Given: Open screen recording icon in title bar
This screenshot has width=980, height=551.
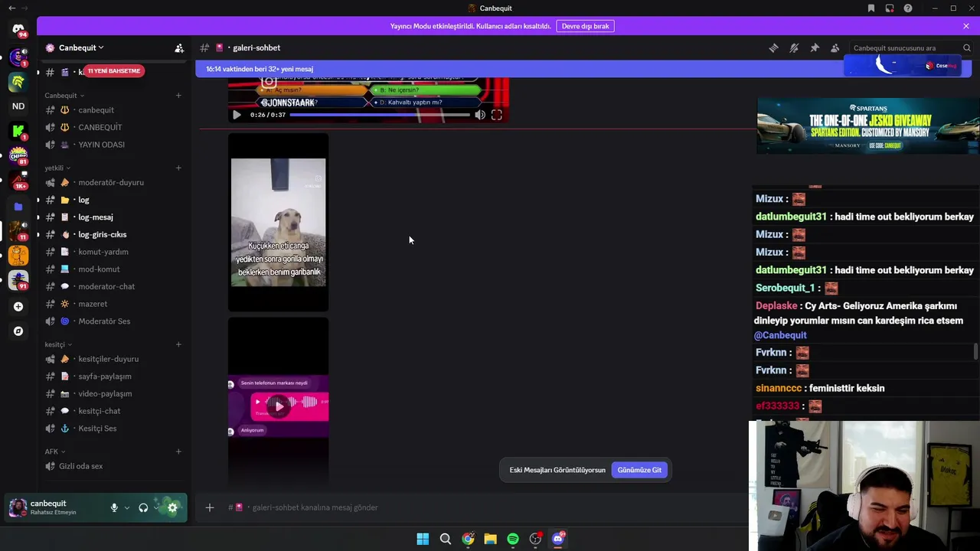Looking at the screenshot, I should 890,8.
